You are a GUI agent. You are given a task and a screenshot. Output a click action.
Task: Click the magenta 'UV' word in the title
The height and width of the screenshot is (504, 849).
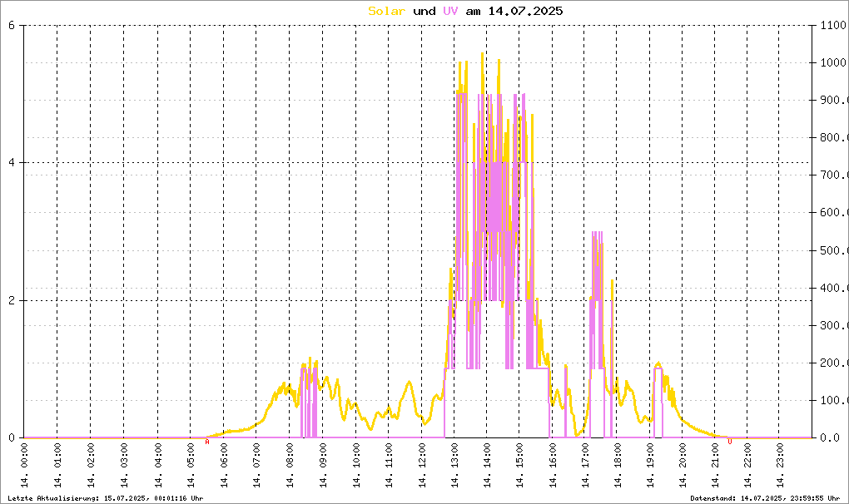click(450, 12)
